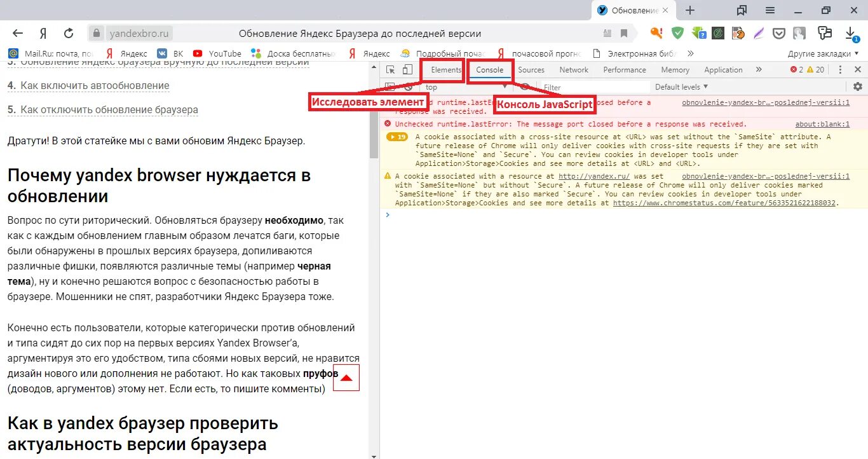868x459 pixels.
Task: Open the green arrow download extension
Action: (x=699, y=33)
